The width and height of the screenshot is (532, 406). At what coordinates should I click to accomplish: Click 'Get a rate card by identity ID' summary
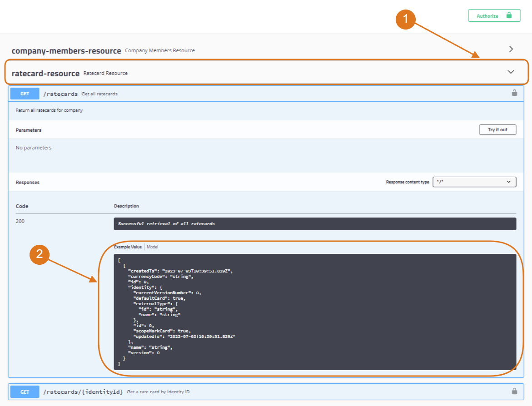(158, 392)
